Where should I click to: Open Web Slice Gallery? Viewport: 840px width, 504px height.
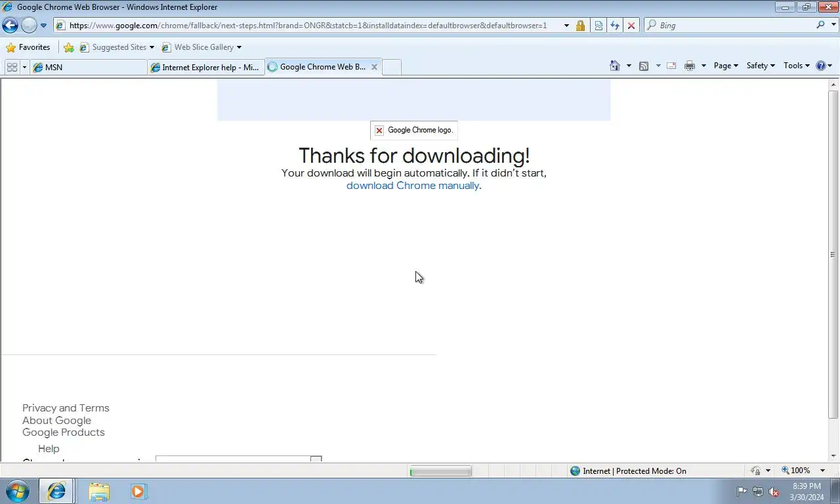(201, 47)
